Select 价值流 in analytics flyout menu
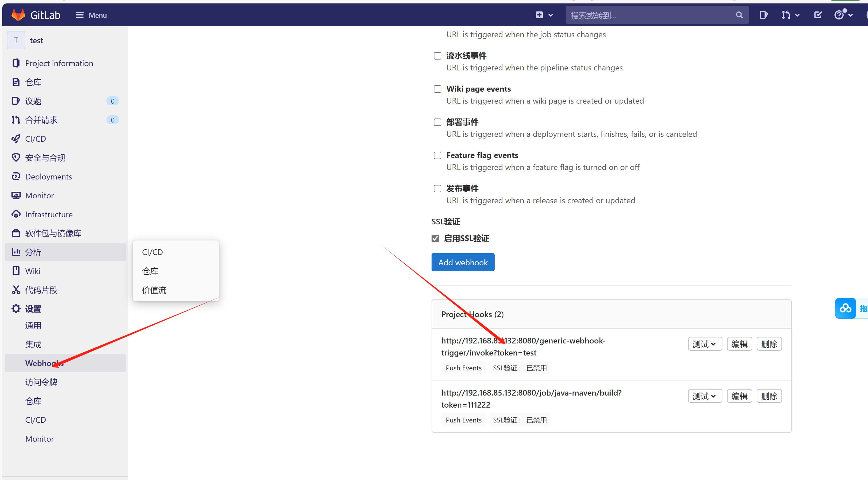 click(154, 290)
